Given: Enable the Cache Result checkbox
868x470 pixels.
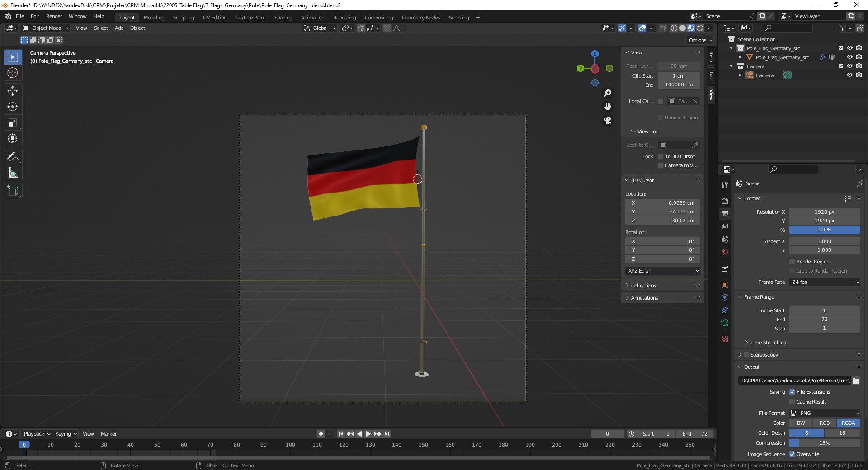Looking at the screenshot, I should [792, 402].
